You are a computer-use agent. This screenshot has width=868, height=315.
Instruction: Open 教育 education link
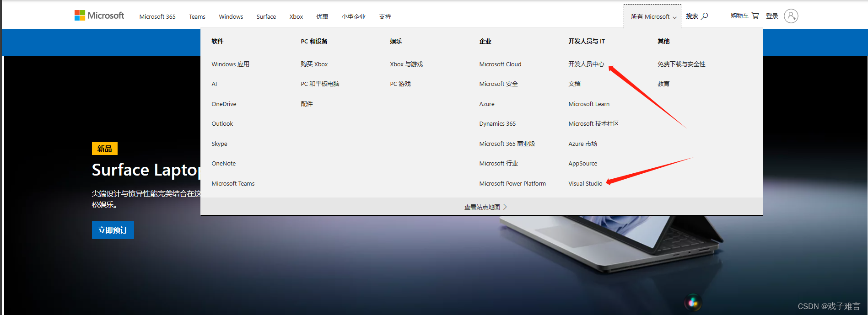coord(663,84)
